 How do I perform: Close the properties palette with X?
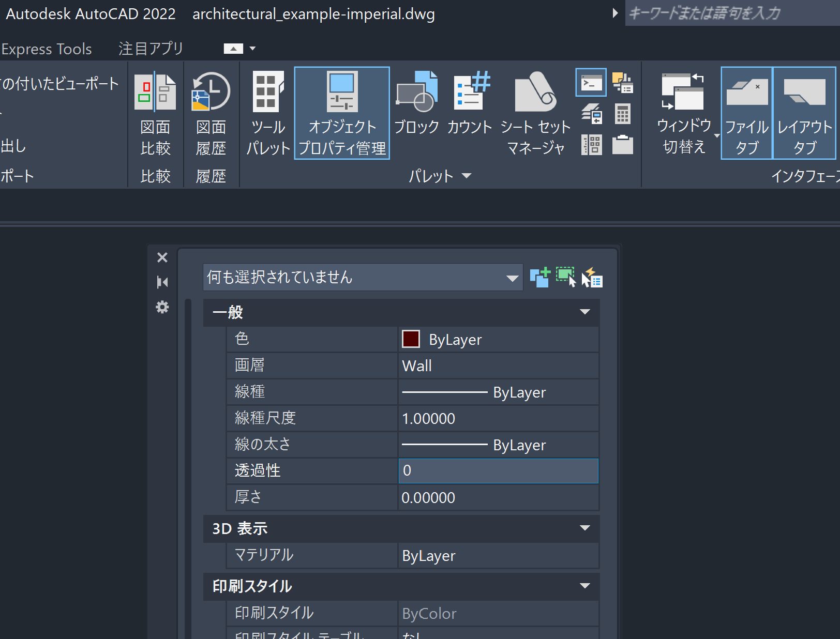pos(162,257)
